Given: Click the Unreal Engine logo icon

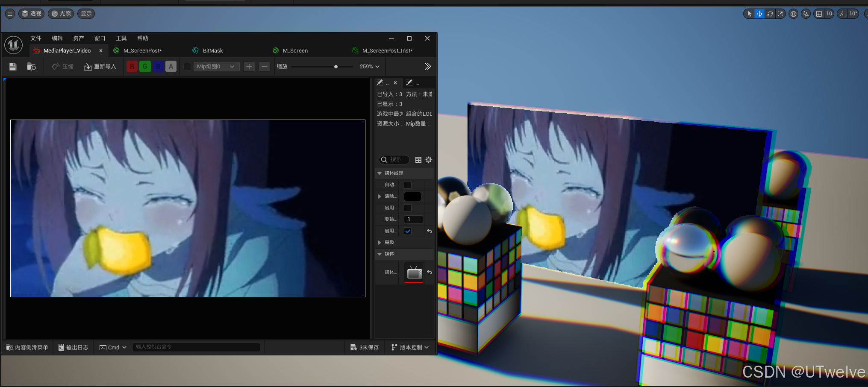Looking at the screenshot, I should coord(13,44).
